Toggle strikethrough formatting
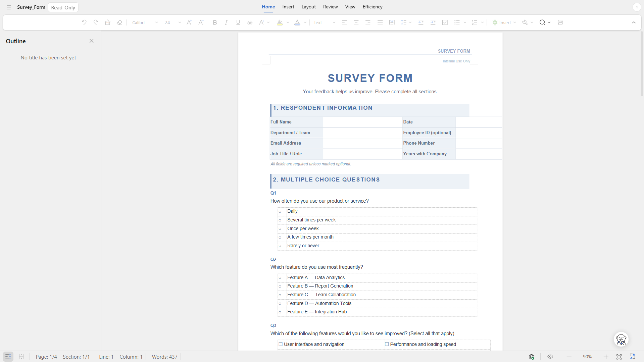The height and width of the screenshot is (362, 644). [x=250, y=22]
